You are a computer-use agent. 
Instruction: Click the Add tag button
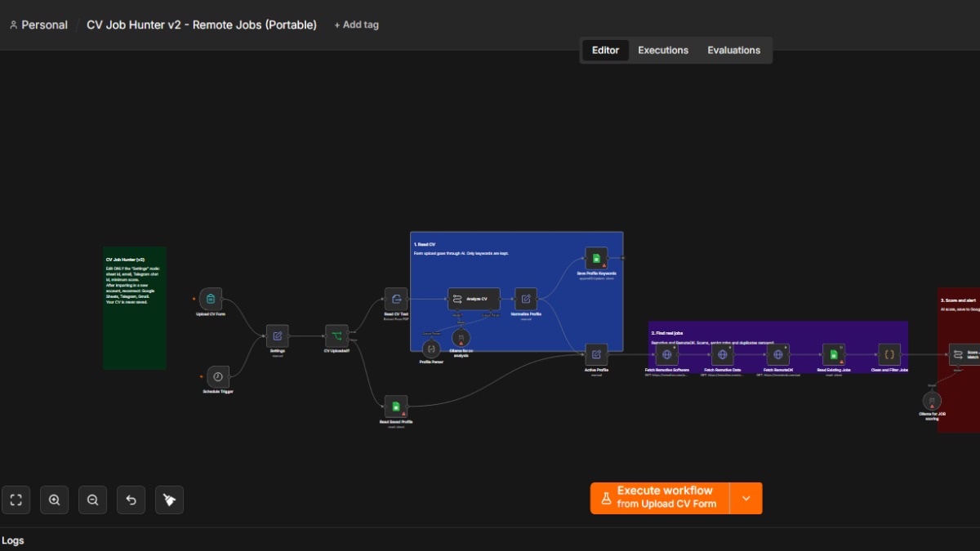357,24
